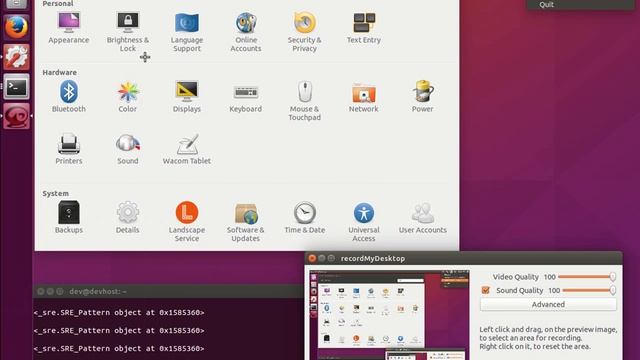This screenshot has height=360, width=640.
Task: Open Terminal from the launcher
Action: pos(16,87)
